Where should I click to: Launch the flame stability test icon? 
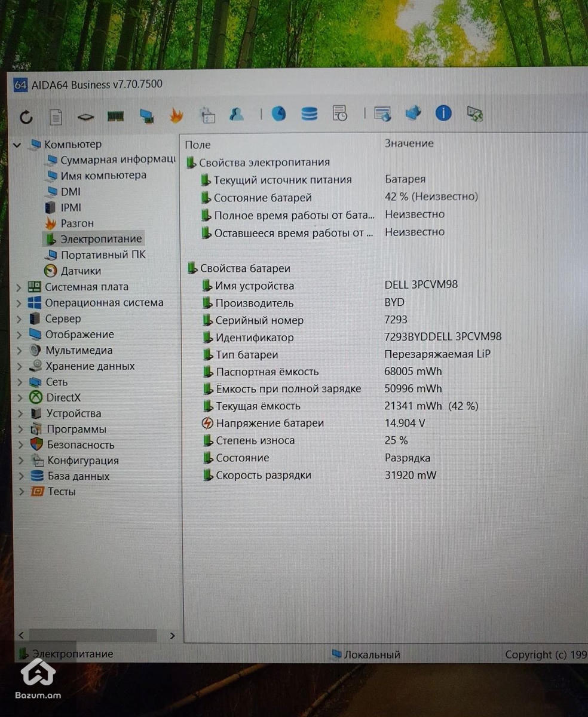(176, 115)
